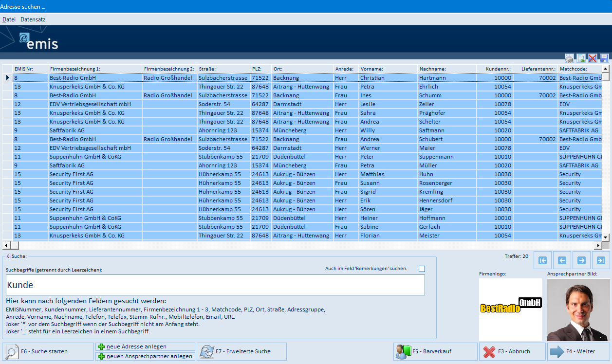612x364 pixels.
Task: Open F7 - Erweiterte Suche
Action: (241, 351)
